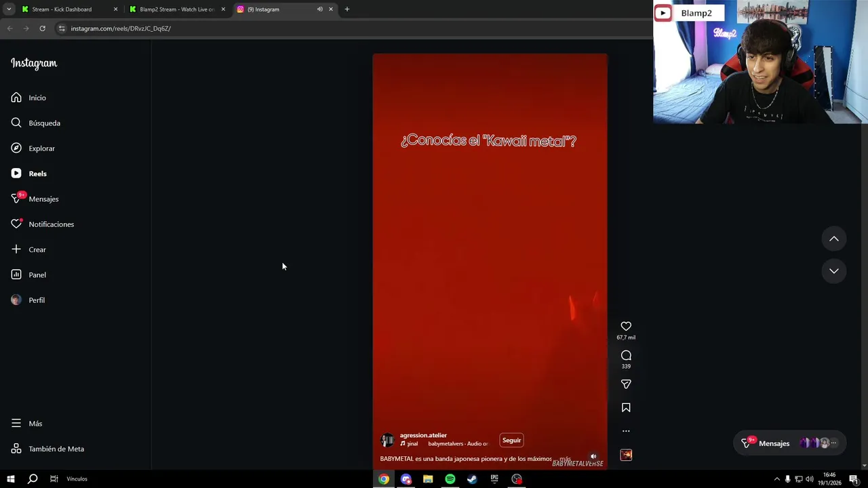Open Steam from the taskbar

tap(472, 479)
